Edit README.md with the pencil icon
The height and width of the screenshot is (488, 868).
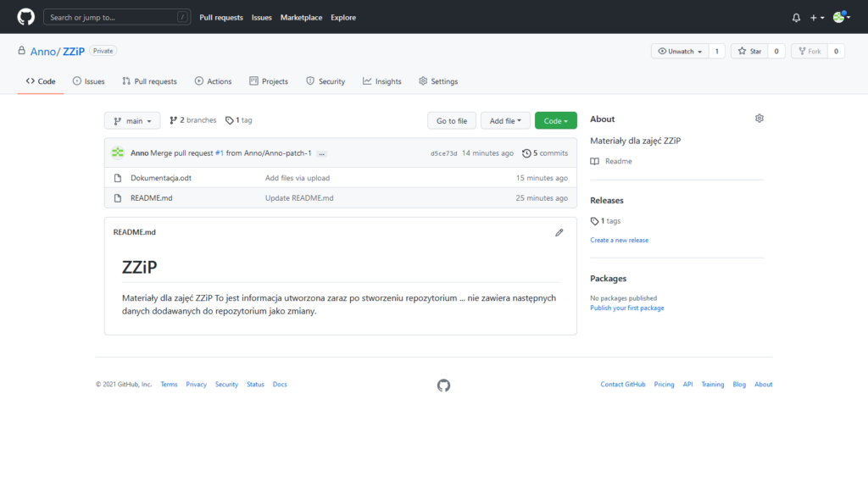[559, 232]
